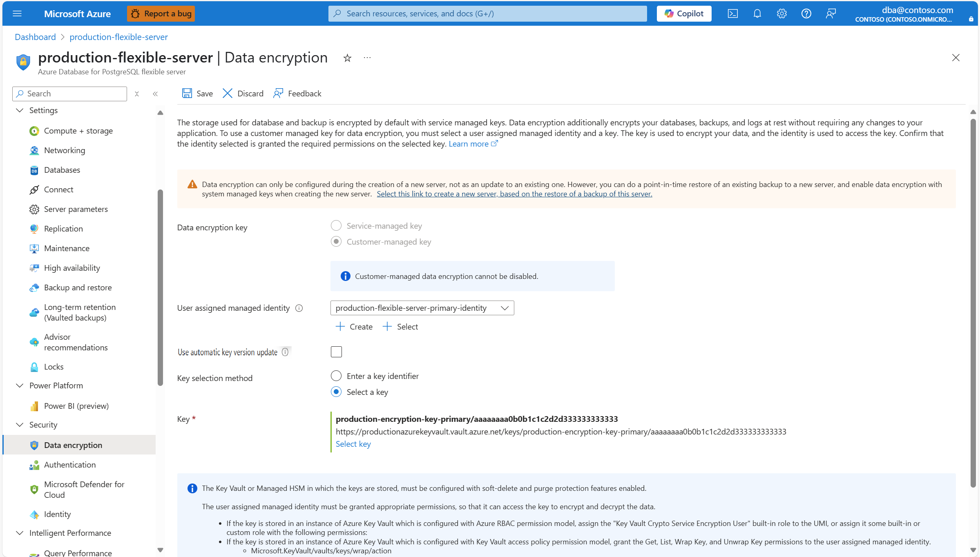
Task: Collapse the Settings section
Action: pos(20,110)
